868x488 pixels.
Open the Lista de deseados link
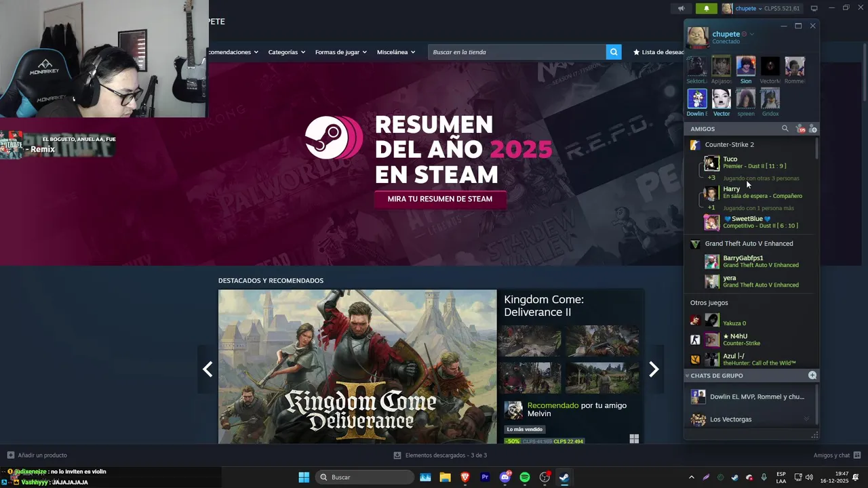coord(658,52)
